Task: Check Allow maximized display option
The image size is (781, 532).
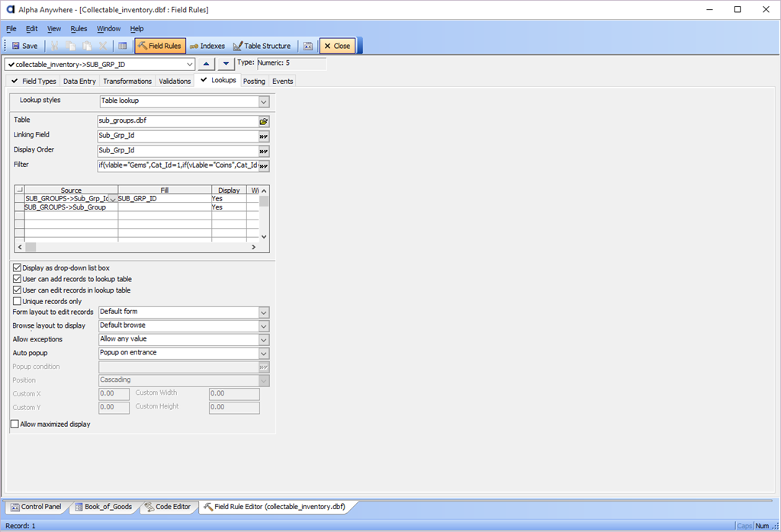Action: point(14,425)
